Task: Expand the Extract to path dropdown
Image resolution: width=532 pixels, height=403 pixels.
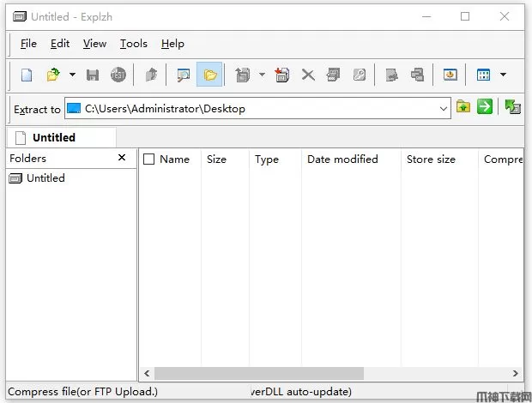Action: click(x=444, y=108)
